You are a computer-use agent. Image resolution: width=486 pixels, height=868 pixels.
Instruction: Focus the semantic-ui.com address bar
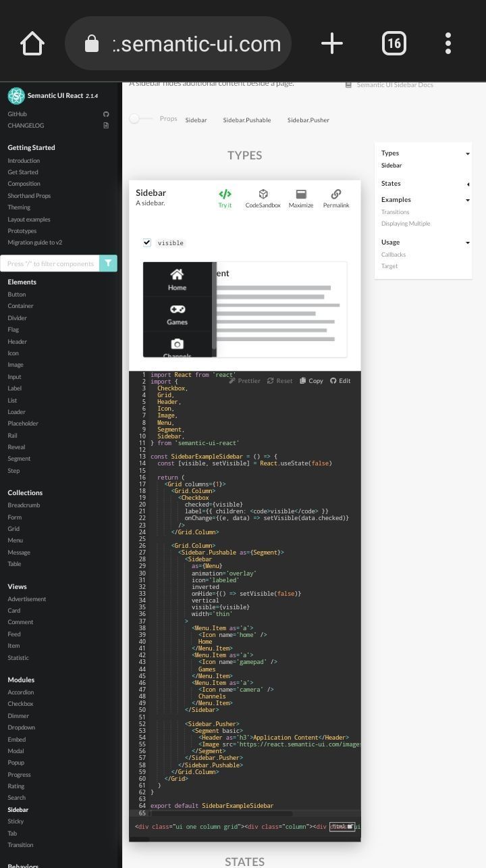[x=178, y=44]
